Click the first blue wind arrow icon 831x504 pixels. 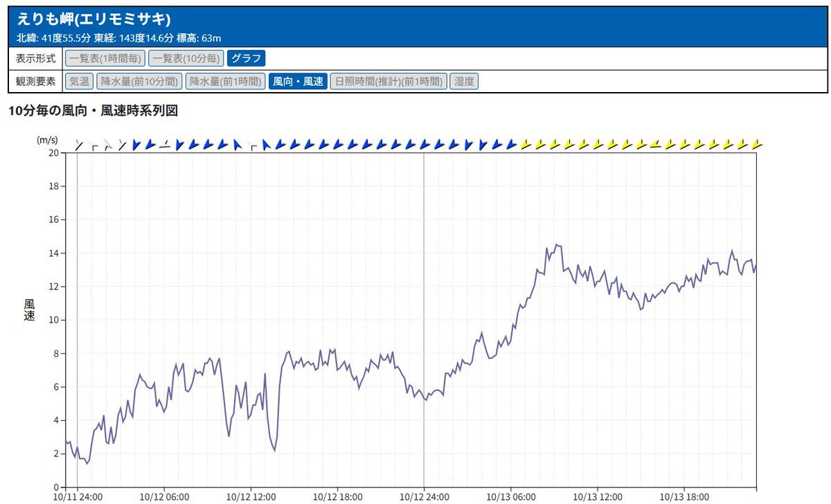click(136, 145)
